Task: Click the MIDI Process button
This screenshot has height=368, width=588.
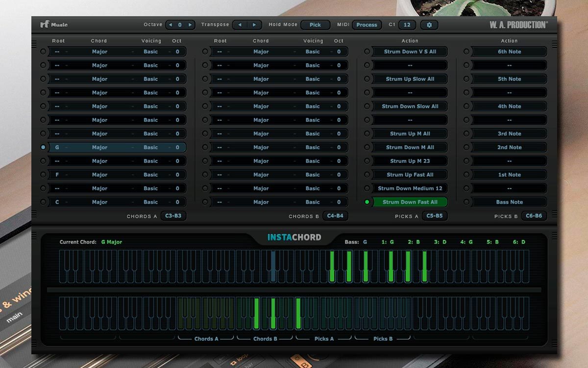Action: [367, 25]
